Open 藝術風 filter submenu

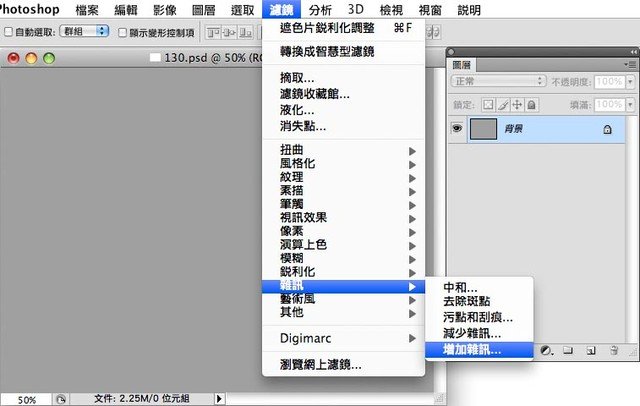(x=343, y=299)
